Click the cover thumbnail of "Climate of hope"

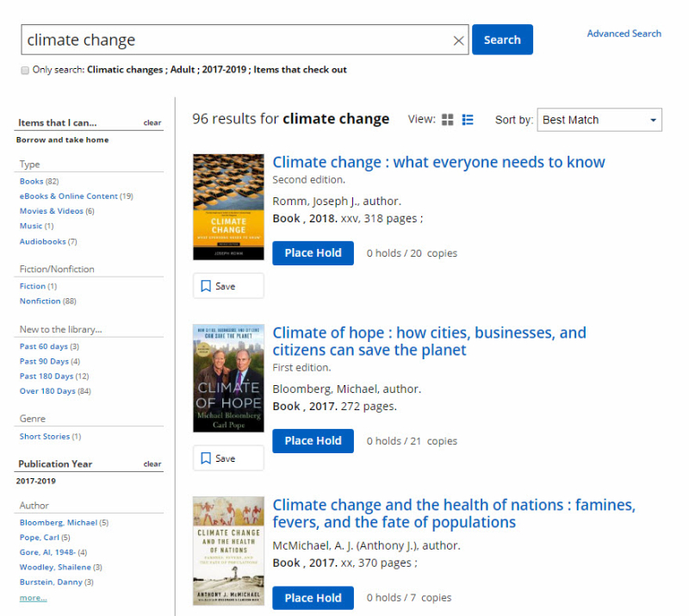pyautogui.click(x=228, y=377)
